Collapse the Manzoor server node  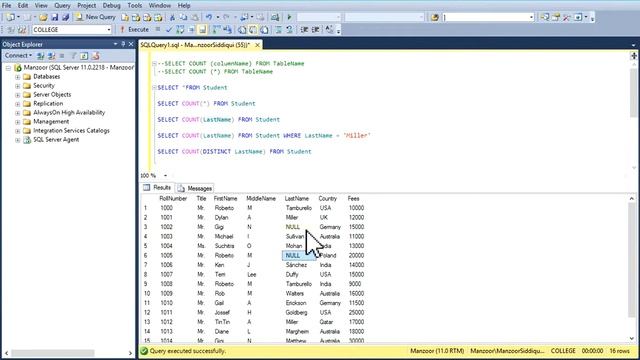8,68
